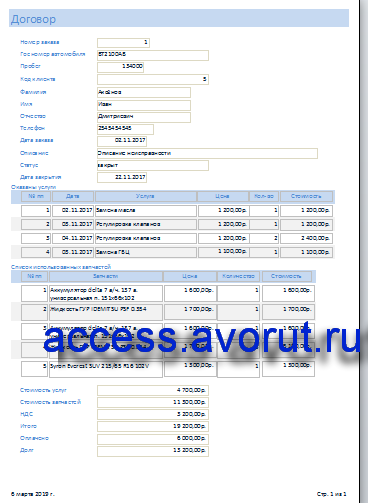Click the 04.11.2017 date cell
Image resolution: width=368 pixels, height=503 pixels.
pyautogui.click(x=73, y=238)
